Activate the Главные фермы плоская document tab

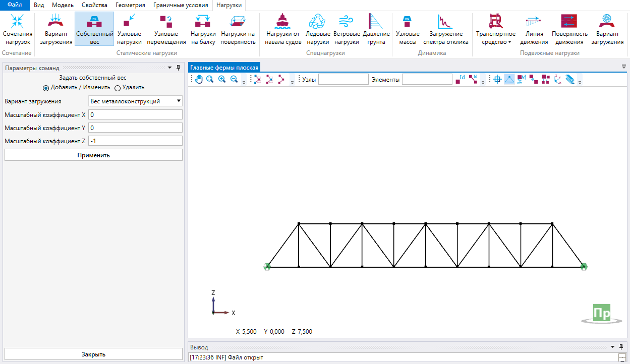click(224, 68)
